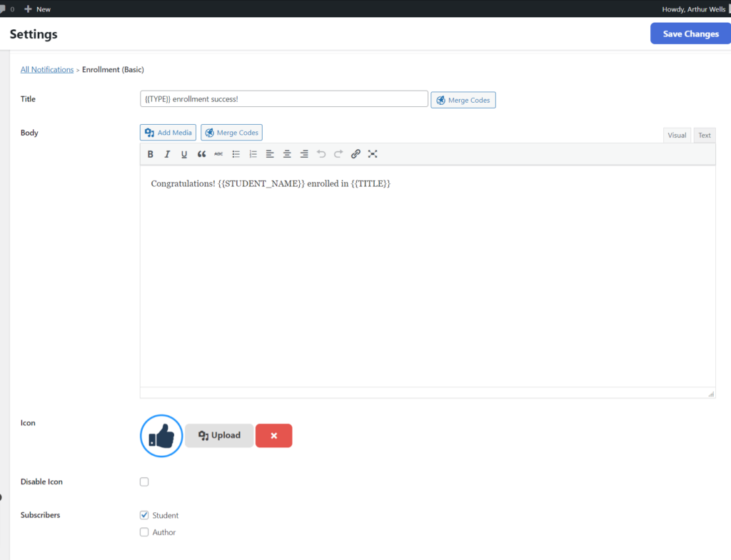This screenshot has height=560, width=731.
Task: Save Changes for this notification
Action: tap(690, 33)
